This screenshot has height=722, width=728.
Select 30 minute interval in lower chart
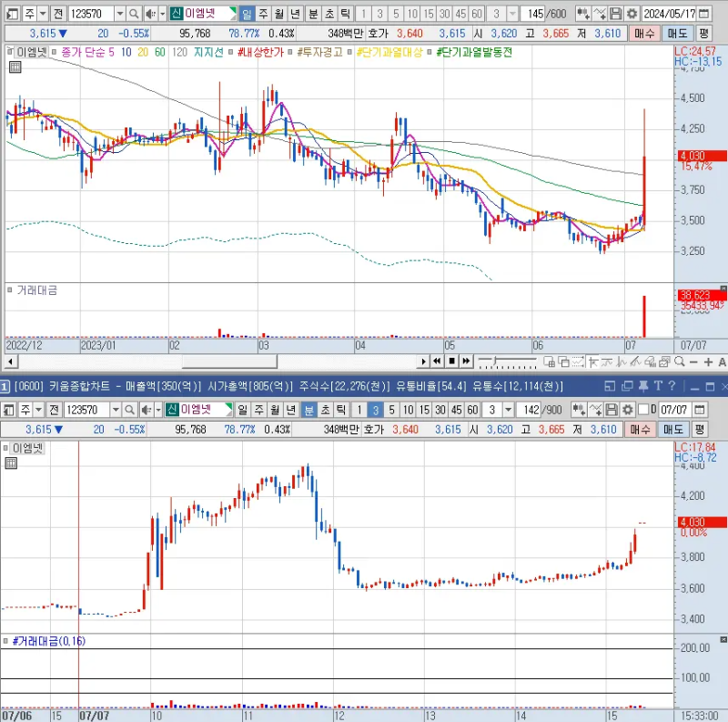(440, 410)
